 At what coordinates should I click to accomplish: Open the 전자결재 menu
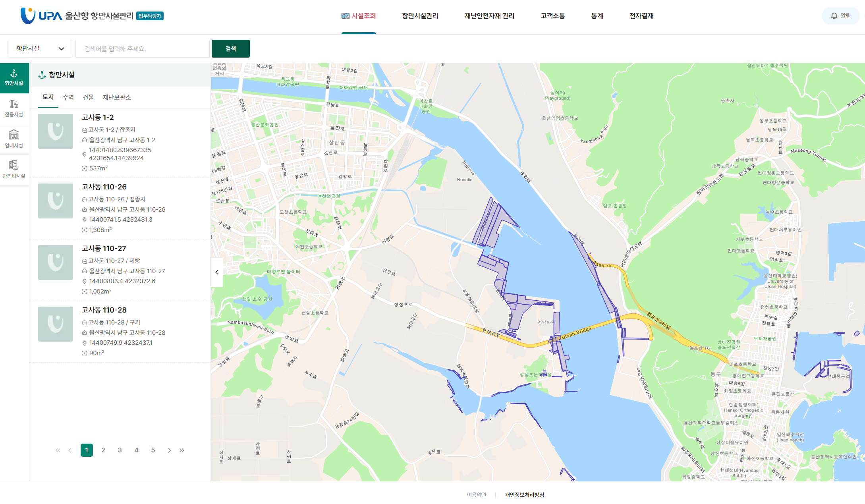tap(641, 16)
